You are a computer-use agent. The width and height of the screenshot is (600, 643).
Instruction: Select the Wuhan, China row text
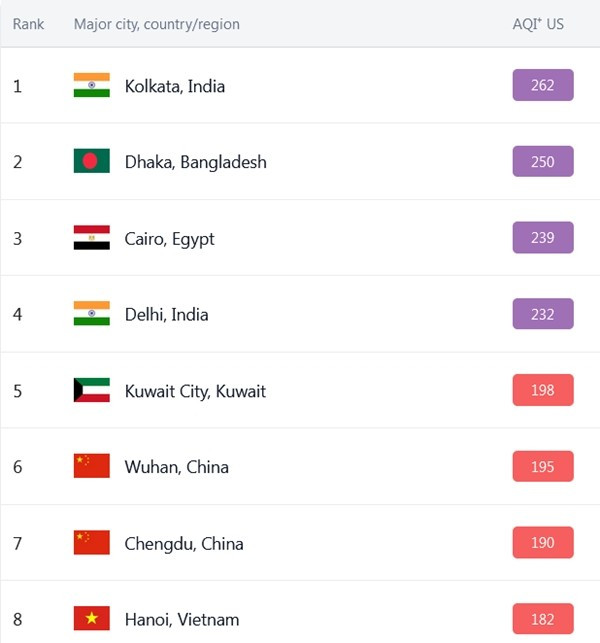(x=177, y=467)
